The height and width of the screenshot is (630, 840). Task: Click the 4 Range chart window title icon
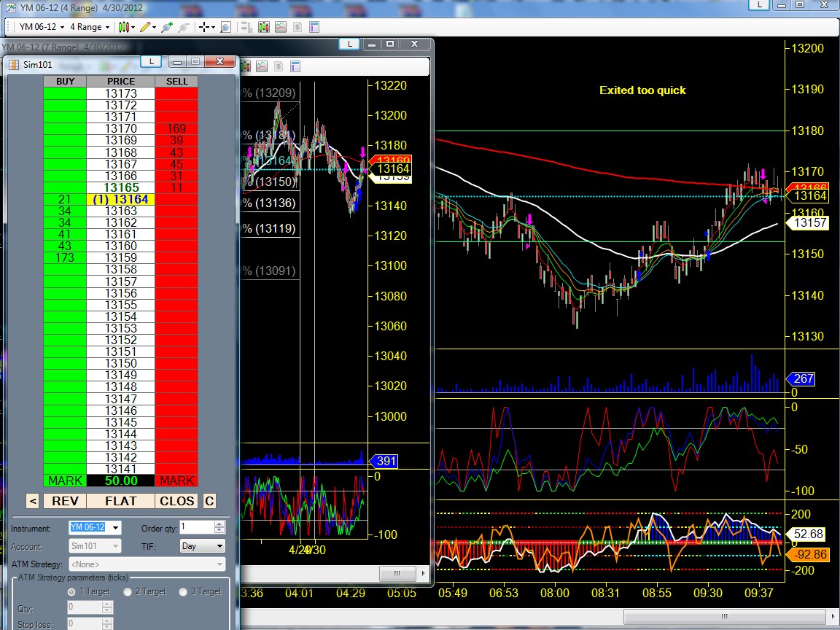point(10,7)
